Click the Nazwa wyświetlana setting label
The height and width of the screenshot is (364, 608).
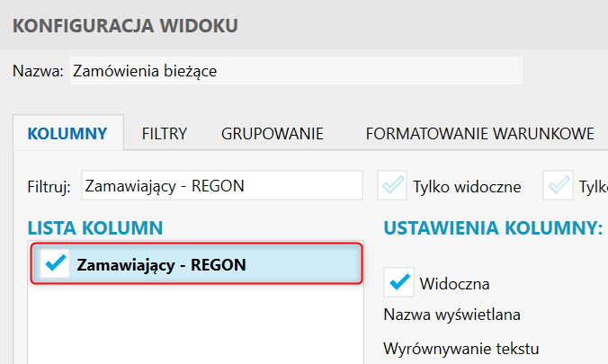coord(452,315)
